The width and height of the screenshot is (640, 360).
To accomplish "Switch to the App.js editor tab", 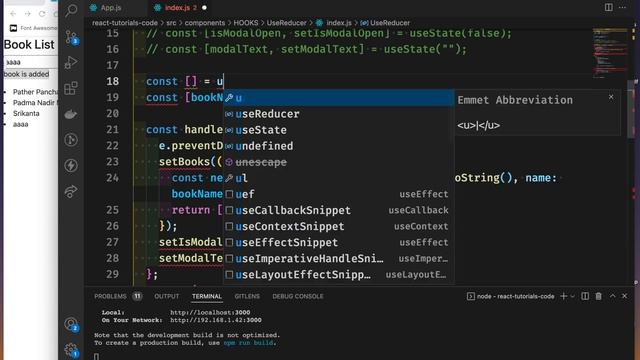I will point(111,8).
